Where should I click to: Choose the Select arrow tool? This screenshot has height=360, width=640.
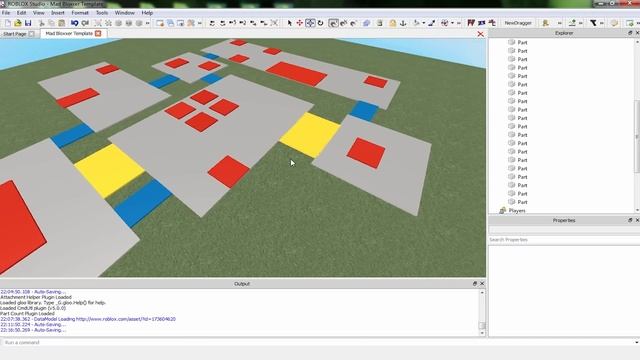289,23
